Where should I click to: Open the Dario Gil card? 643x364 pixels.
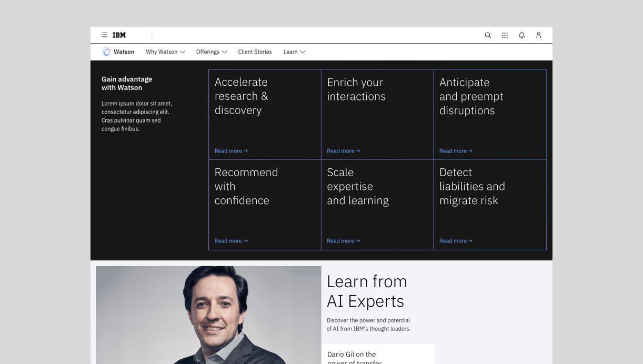378,355
